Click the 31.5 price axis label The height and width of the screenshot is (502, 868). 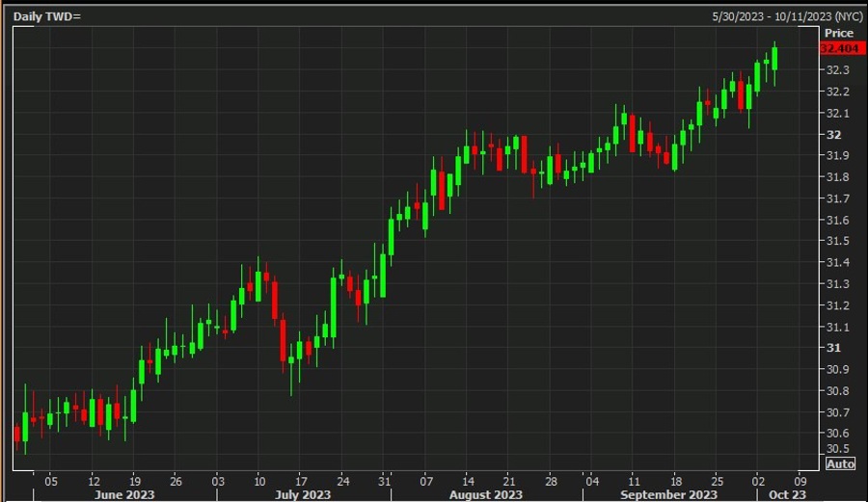click(x=837, y=241)
